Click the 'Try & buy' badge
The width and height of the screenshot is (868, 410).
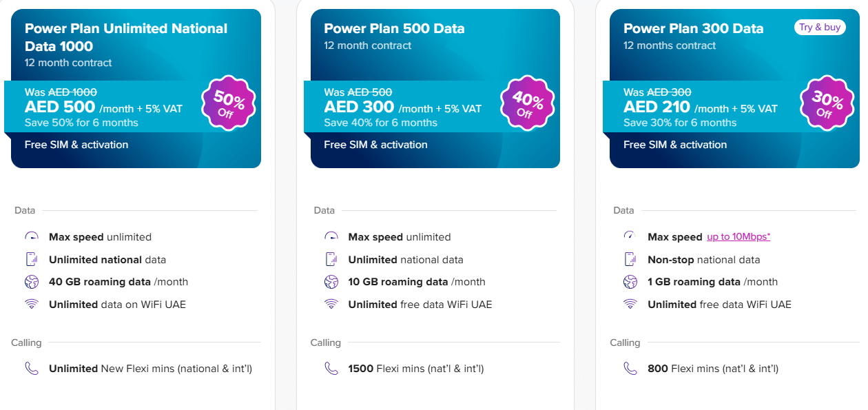[820, 28]
